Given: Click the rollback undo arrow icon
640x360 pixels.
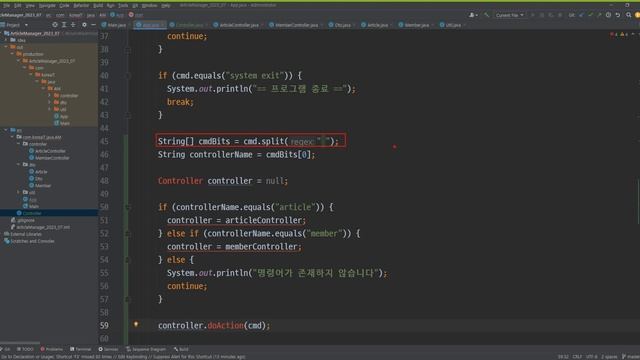Looking at the screenshot, I should [618, 15].
